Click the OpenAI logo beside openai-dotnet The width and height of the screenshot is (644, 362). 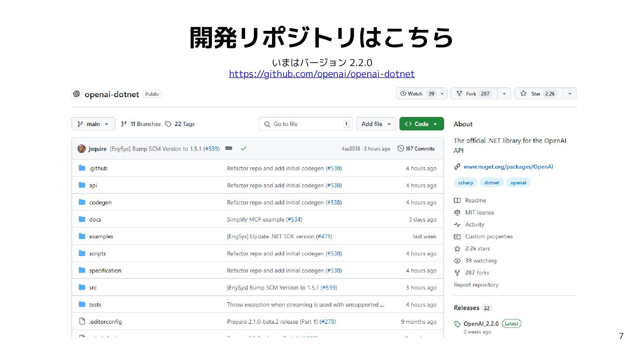76,94
